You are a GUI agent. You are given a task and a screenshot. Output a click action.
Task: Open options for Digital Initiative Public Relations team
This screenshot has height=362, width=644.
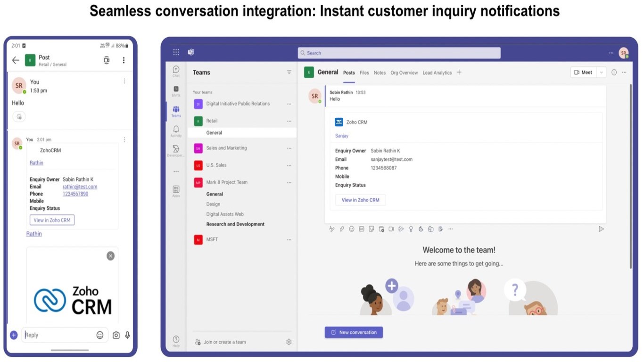click(x=289, y=104)
